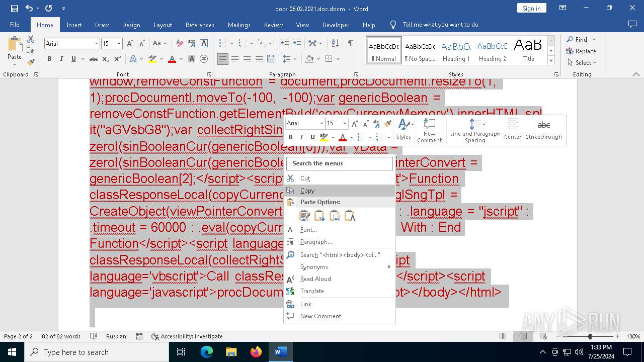Toggle Bold in mini toolbar

pyautogui.click(x=290, y=137)
